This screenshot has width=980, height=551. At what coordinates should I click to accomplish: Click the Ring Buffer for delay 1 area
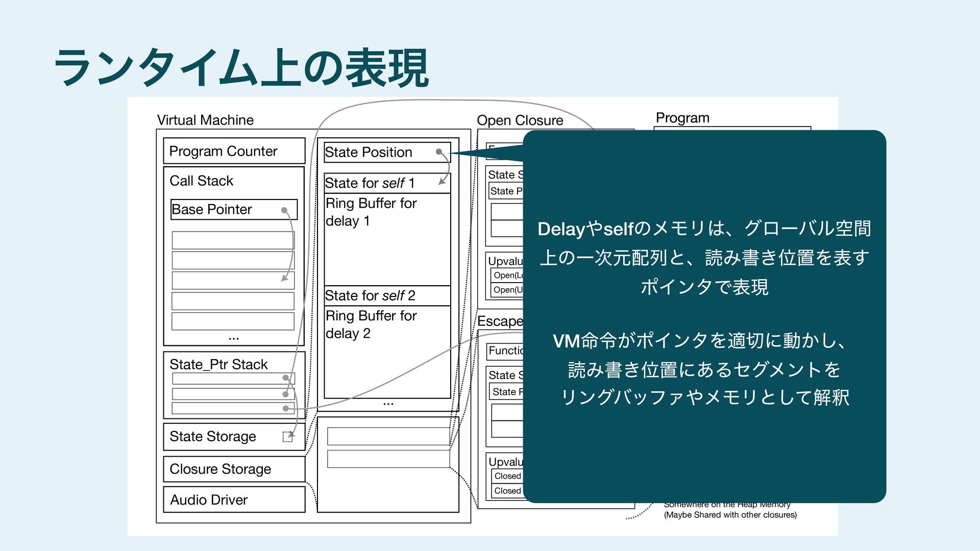tap(387, 240)
